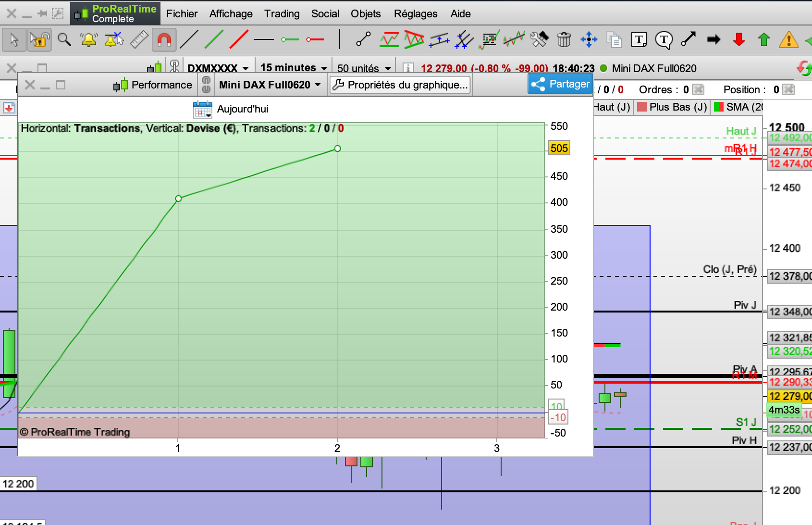This screenshot has width=812, height=525.
Task: Click the second data point on performance curve
Action: tap(338, 149)
